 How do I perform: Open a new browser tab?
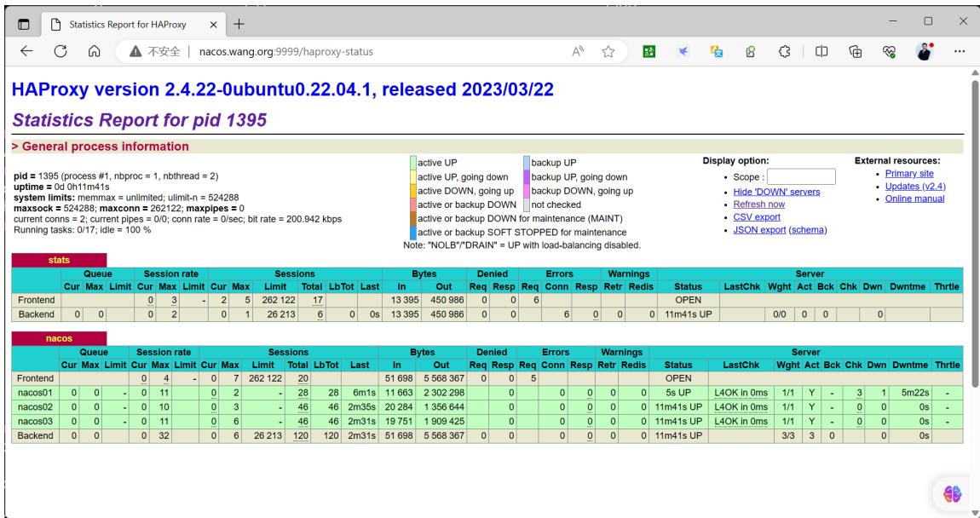[x=239, y=25]
